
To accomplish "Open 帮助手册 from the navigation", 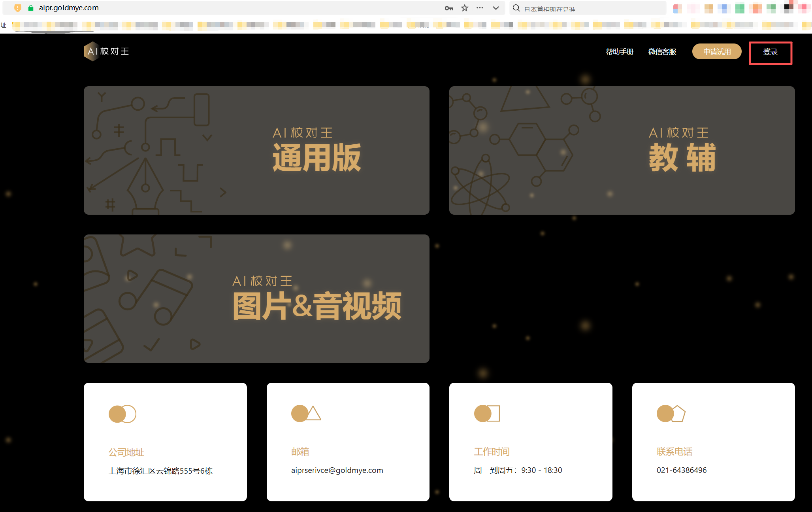I will point(619,52).
